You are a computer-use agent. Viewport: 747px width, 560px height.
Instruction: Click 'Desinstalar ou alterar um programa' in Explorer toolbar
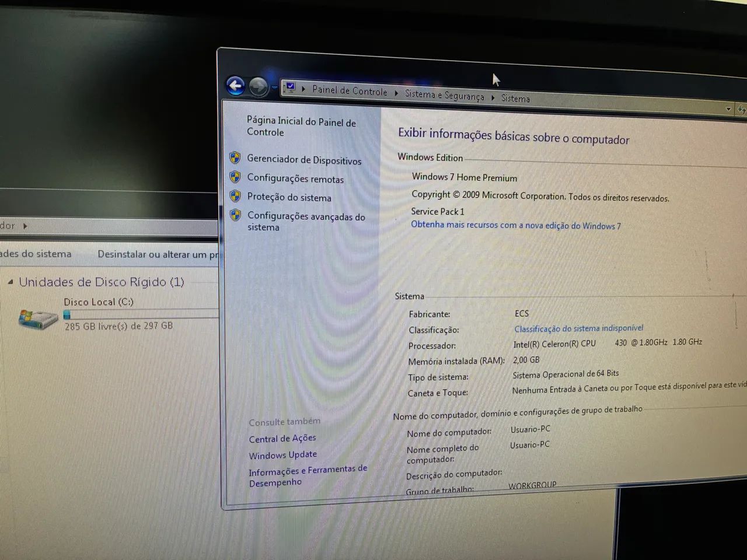click(x=158, y=254)
